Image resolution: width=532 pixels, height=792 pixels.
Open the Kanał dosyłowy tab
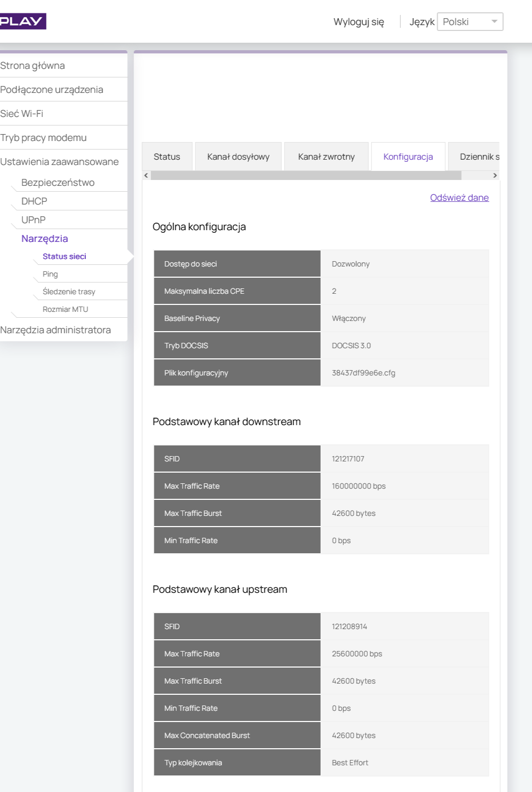238,157
